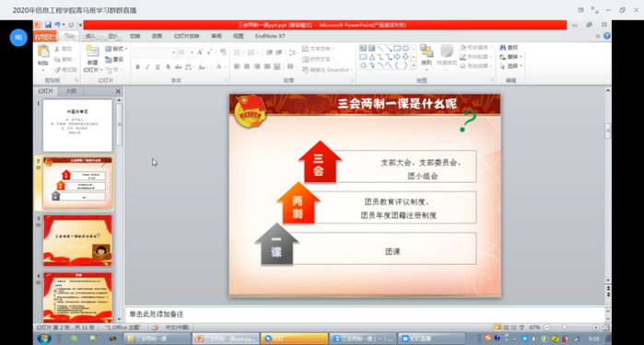Screen dimensions: 644x345
Task: Click increase font size icon
Action: (200, 52)
